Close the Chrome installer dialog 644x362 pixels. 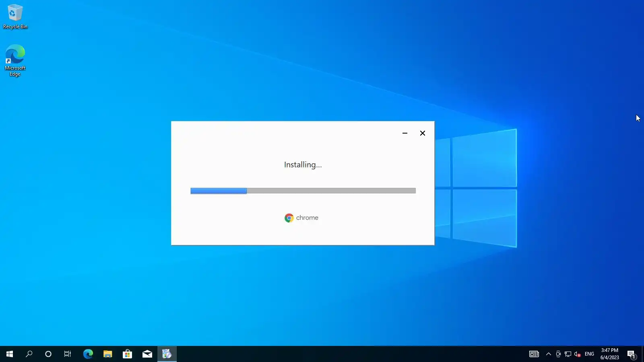(x=423, y=133)
